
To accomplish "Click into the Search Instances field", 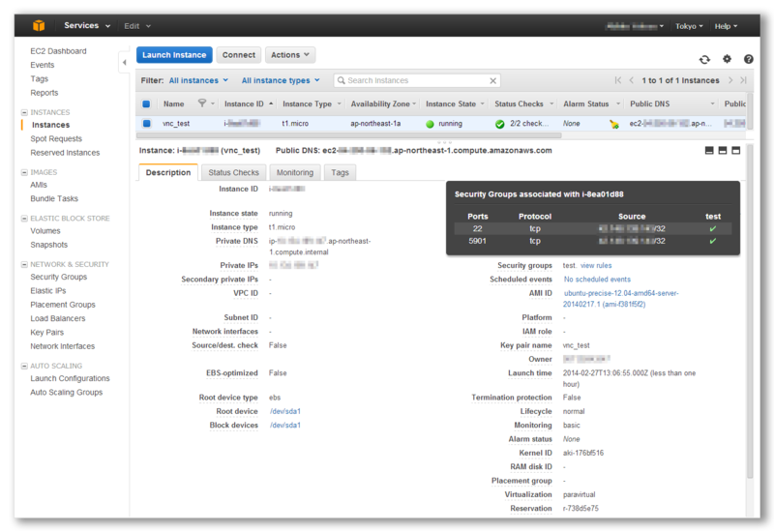I will pos(417,80).
